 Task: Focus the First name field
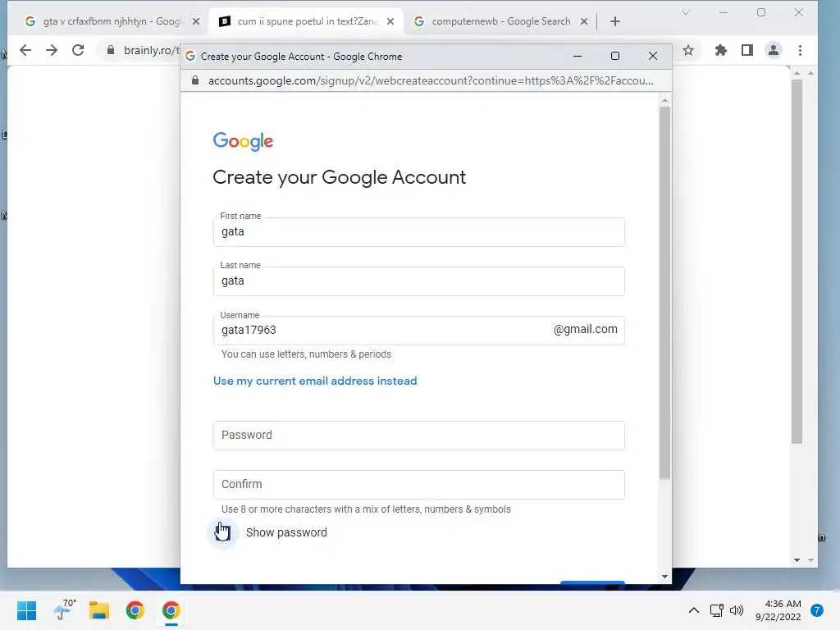[419, 232]
